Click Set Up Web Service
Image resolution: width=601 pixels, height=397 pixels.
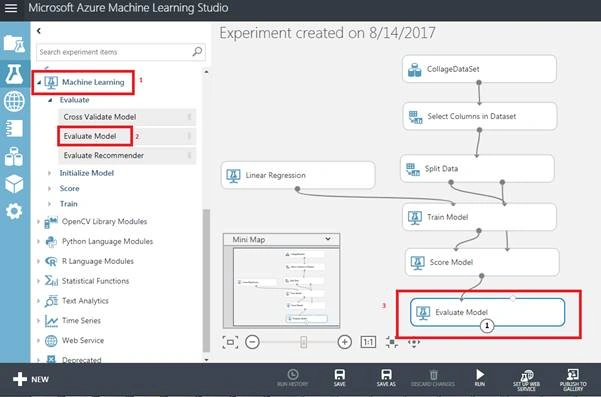click(x=527, y=380)
